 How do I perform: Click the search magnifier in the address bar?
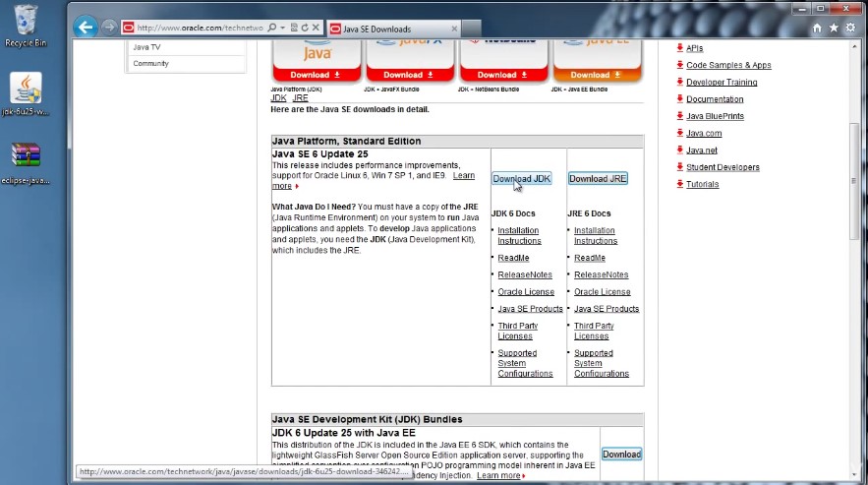pos(272,28)
